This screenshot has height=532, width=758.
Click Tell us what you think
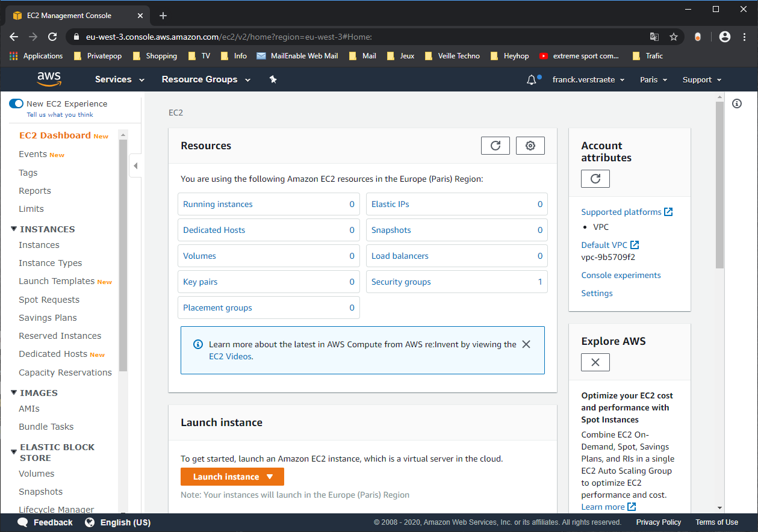click(60, 114)
